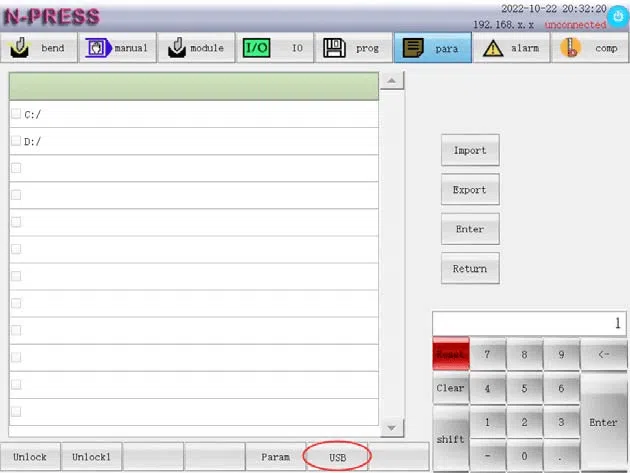Tap keypad digit 6

tap(561, 388)
